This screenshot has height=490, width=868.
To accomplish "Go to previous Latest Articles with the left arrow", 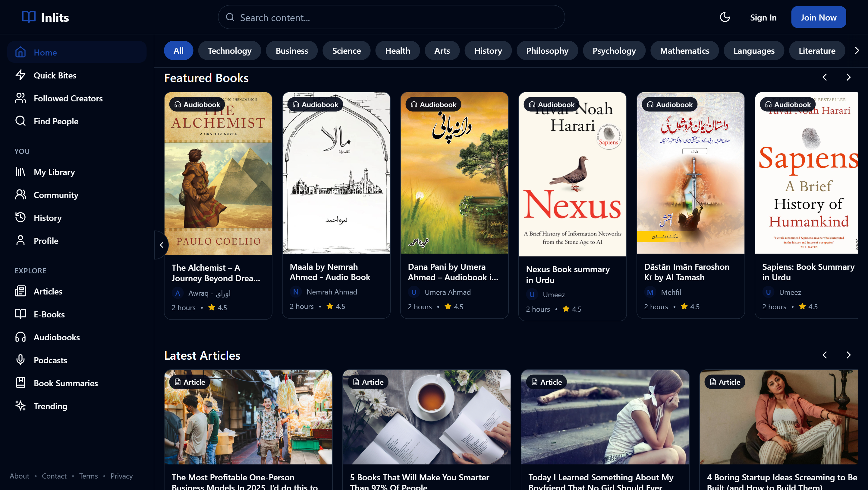I will [825, 355].
